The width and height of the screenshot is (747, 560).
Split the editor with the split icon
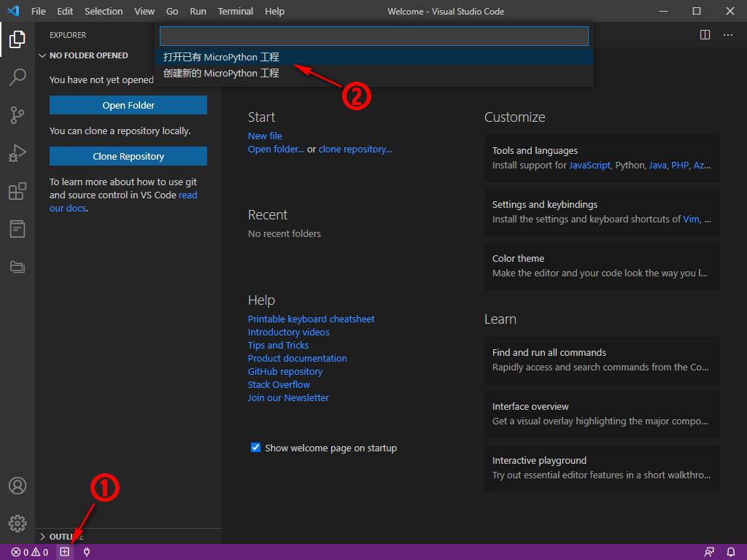click(705, 35)
